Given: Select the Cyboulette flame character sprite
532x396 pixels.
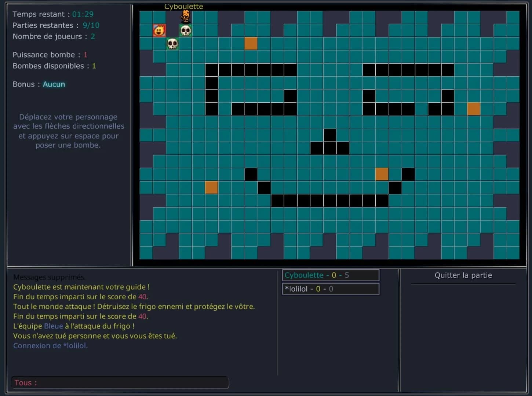Looking at the screenshot, I should coord(185,16).
